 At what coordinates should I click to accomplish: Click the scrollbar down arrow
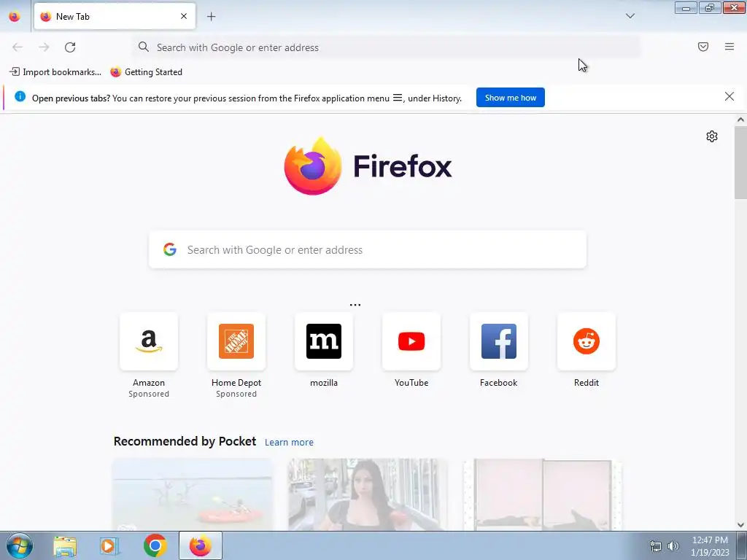[740, 525]
